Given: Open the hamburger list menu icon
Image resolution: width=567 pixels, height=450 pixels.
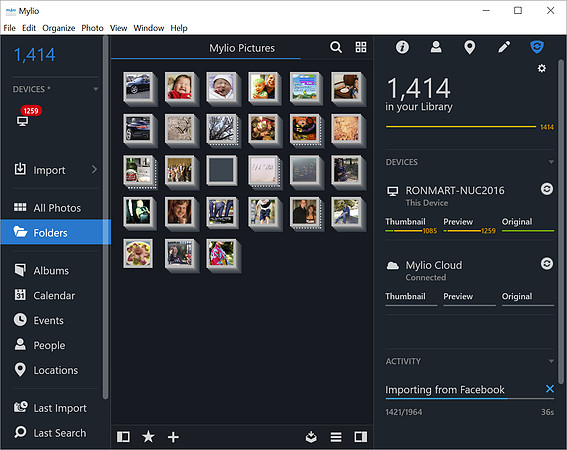Looking at the screenshot, I should tap(336, 437).
